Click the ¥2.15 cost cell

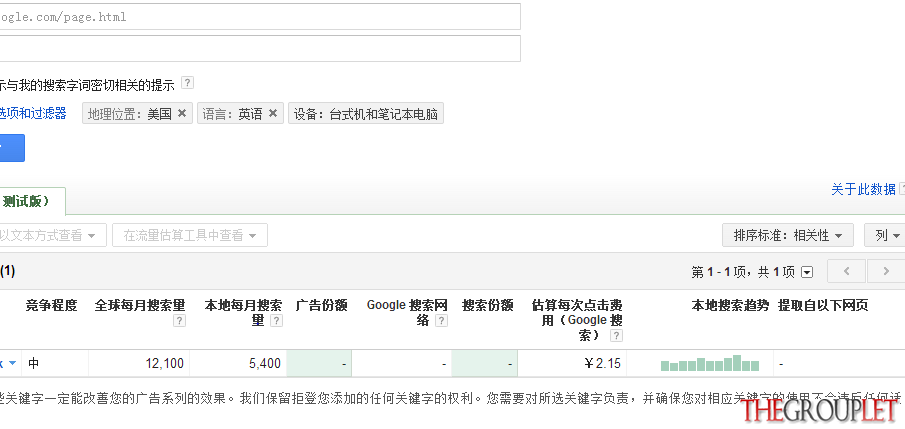tap(572, 364)
